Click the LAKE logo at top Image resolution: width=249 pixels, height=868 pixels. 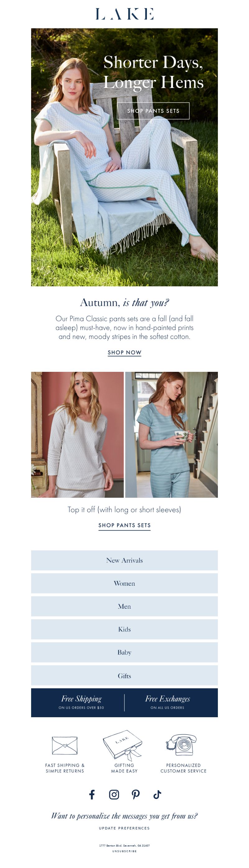coord(125,14)
